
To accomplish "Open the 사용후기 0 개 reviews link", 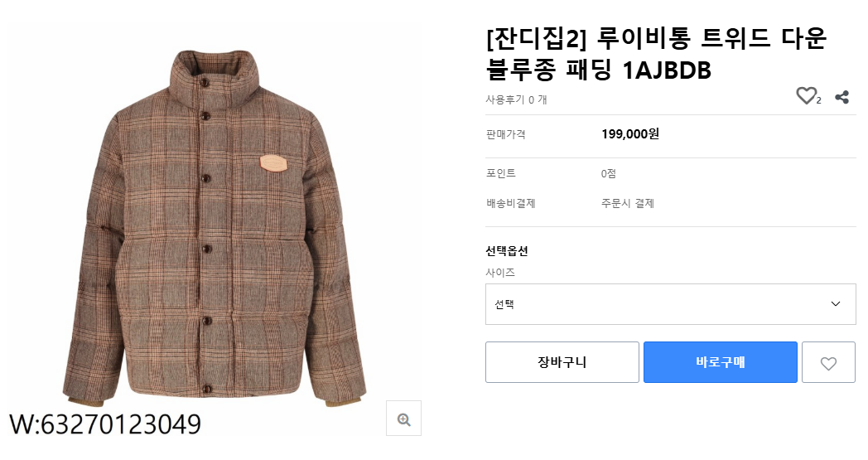I will pyautogui.click(x=516, y=99).
